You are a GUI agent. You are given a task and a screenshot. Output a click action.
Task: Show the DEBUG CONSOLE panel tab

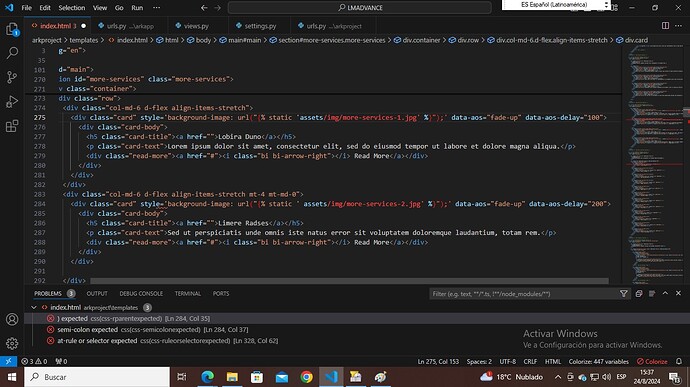click(141, 294)
